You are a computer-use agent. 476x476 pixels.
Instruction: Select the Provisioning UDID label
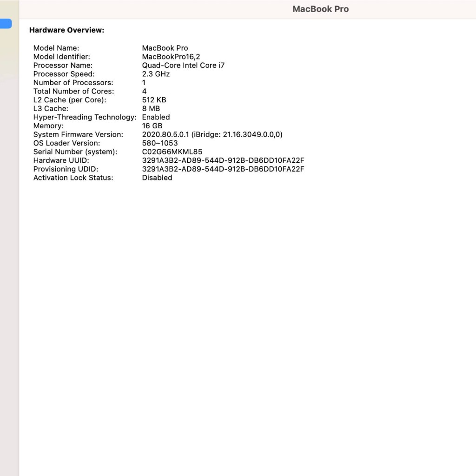tap(66, 169)
